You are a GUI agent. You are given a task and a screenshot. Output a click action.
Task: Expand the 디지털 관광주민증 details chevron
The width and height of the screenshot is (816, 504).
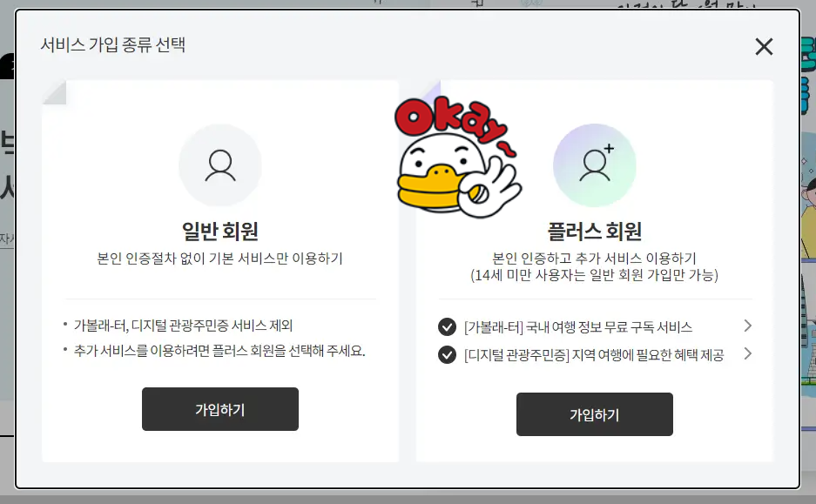tap(747, 355)
